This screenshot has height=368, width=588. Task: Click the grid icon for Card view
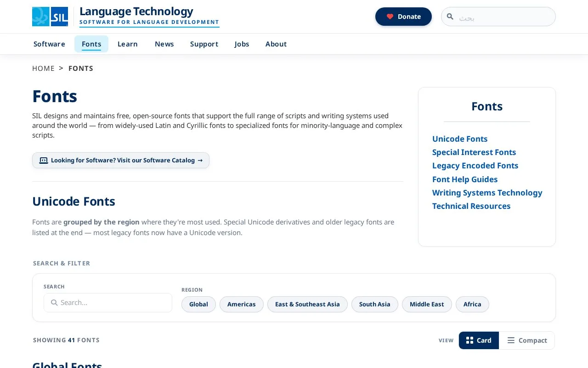click(469, 340)
